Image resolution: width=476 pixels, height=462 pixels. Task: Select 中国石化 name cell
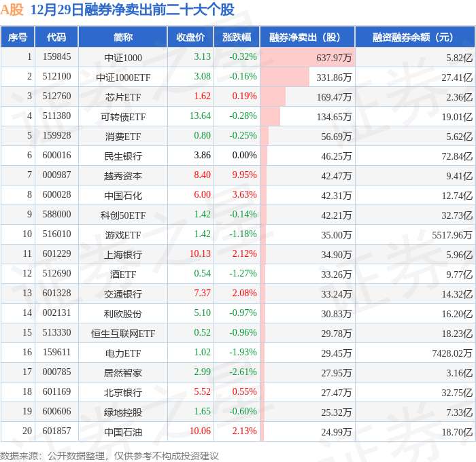coord(123,196)
